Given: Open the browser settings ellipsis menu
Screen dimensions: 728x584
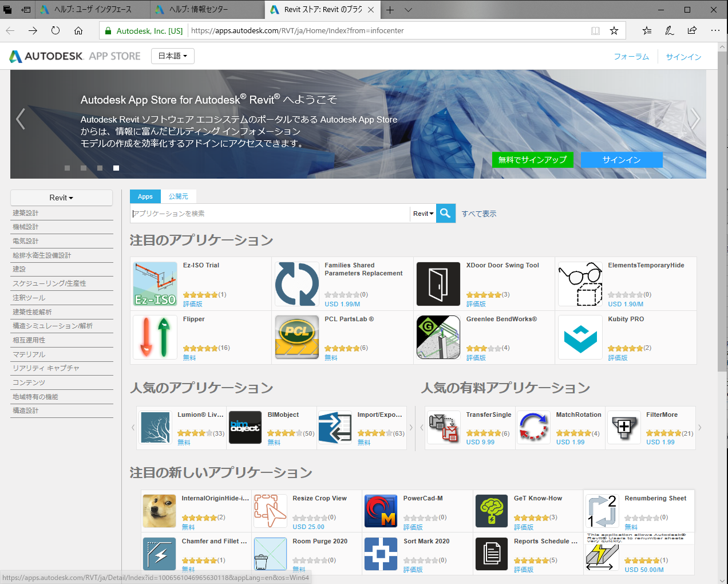Looking at the screenshot, I should pyautogui.click(x=715, y=30).
